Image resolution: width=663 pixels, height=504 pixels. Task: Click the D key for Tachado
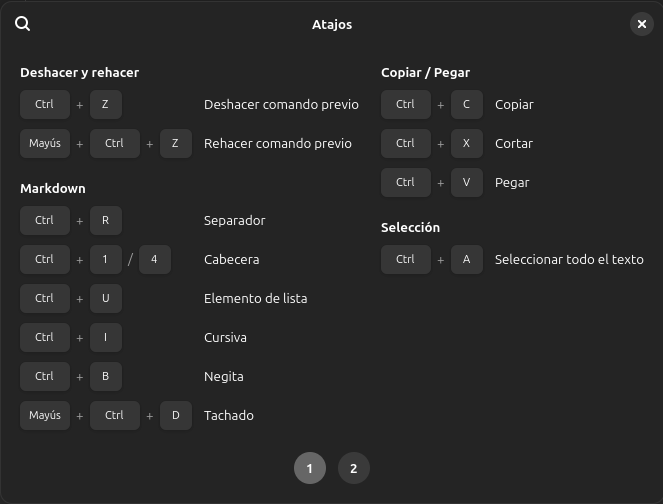point(175,416)
